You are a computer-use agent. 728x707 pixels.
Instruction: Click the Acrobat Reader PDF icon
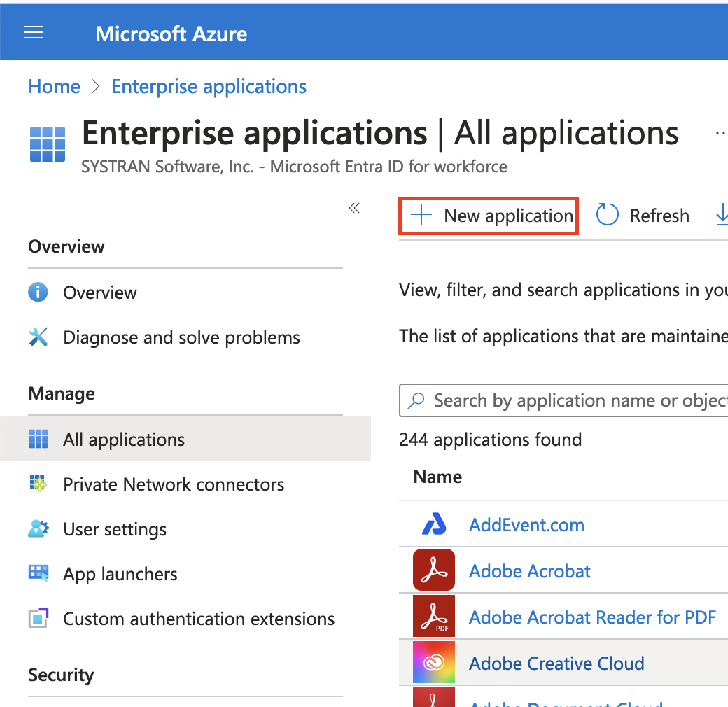tap(434, 616)
